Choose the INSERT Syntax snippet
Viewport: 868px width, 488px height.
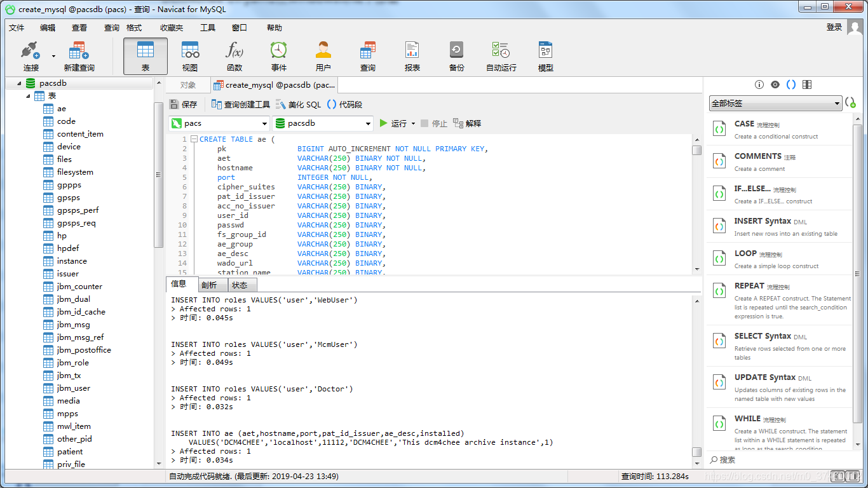tap(779, 226)
